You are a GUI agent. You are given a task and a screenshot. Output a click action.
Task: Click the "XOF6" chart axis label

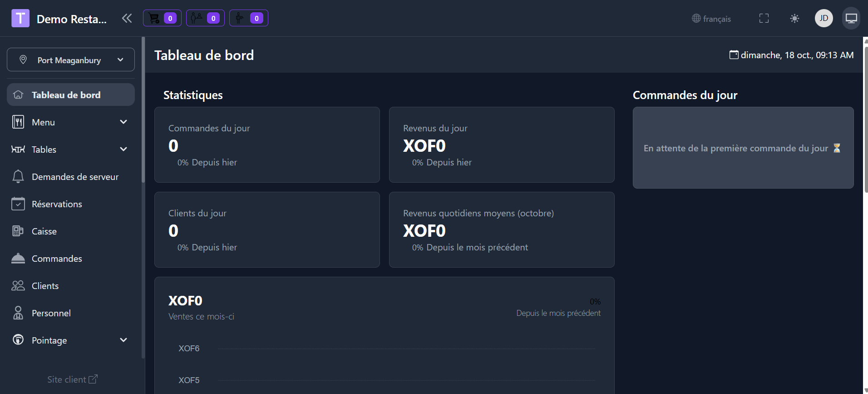click(189, 349)
